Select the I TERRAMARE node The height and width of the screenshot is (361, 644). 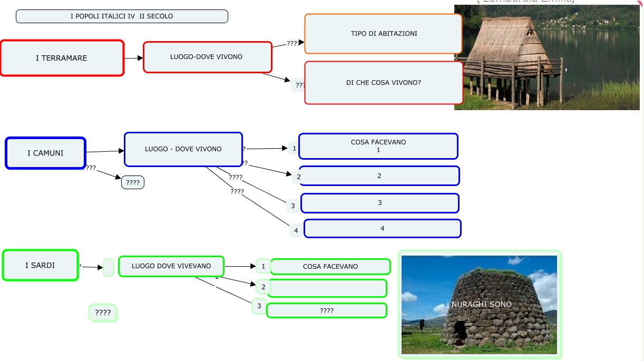pos(62,58)
